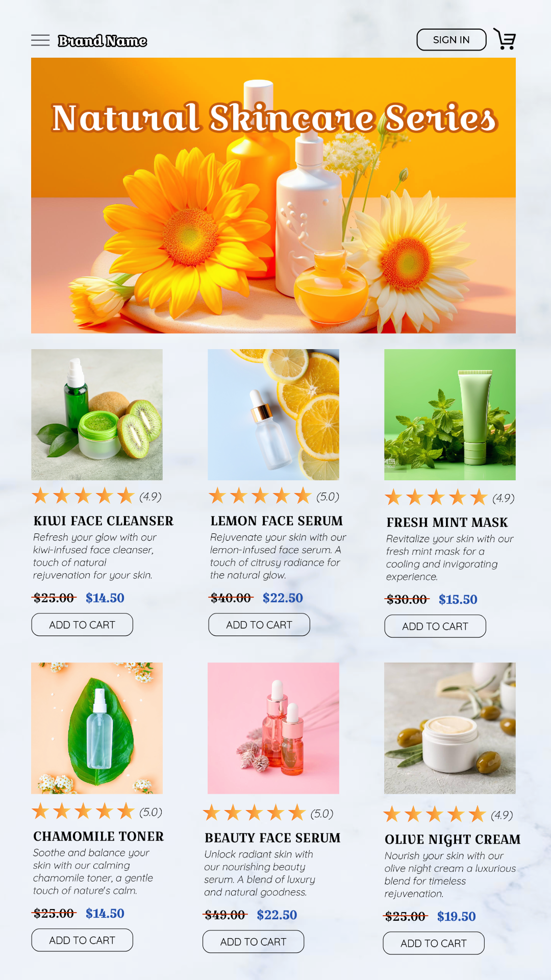
Task: Select the Beauty Face Serum title
Action: [x=272, y=838]
